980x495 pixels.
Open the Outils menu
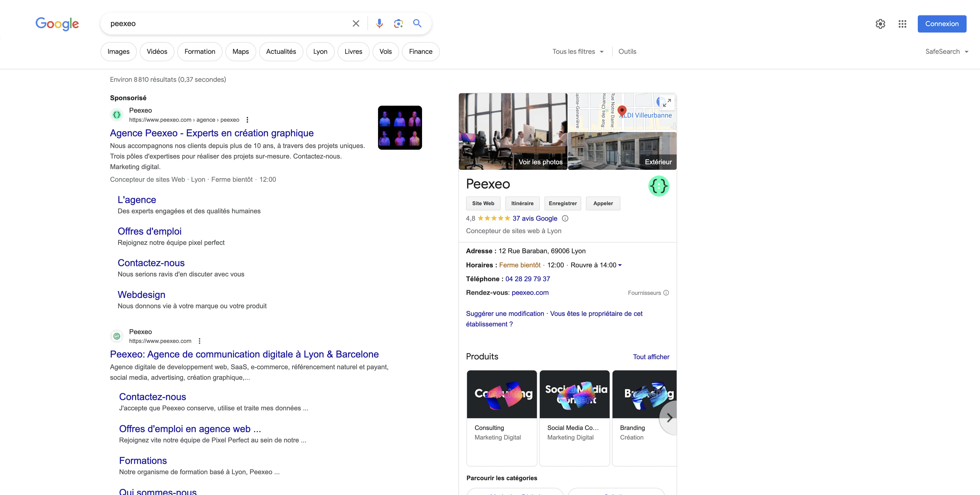(627, 52)
